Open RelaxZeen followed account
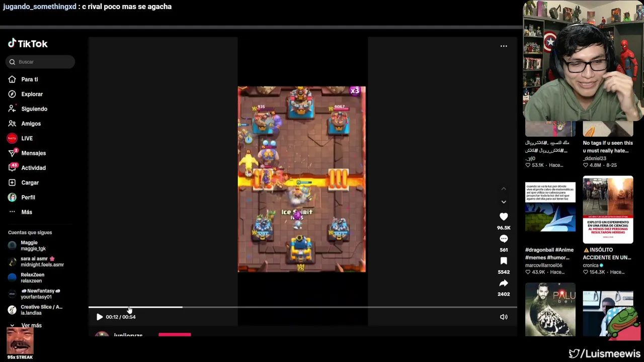Image resolution: width=644 pixels, height=362 pixels. click(x=33, y=278)
